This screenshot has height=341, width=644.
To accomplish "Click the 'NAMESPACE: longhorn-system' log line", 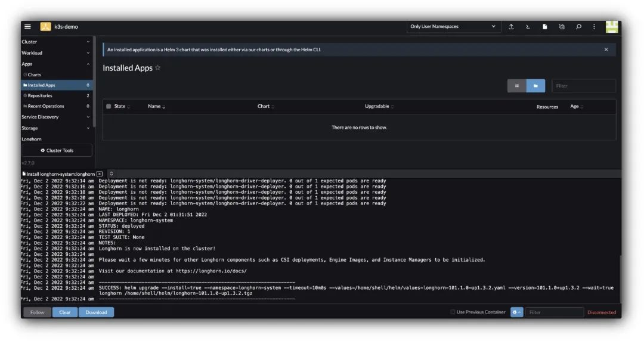I will pos(135,220).
